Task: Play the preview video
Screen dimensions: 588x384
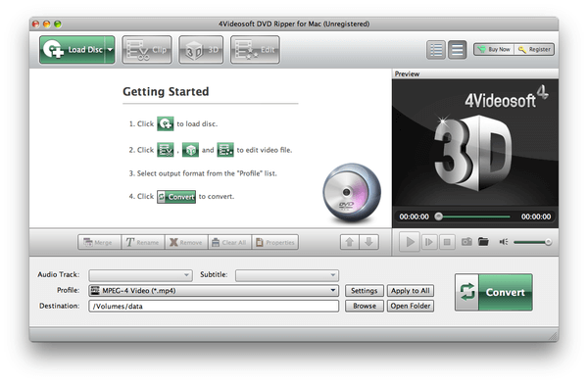Action: 410,242
